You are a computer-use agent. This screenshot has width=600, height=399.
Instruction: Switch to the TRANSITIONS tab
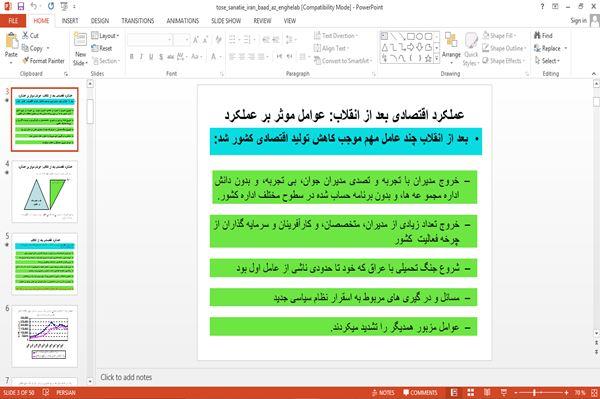[x=138, y=21]
